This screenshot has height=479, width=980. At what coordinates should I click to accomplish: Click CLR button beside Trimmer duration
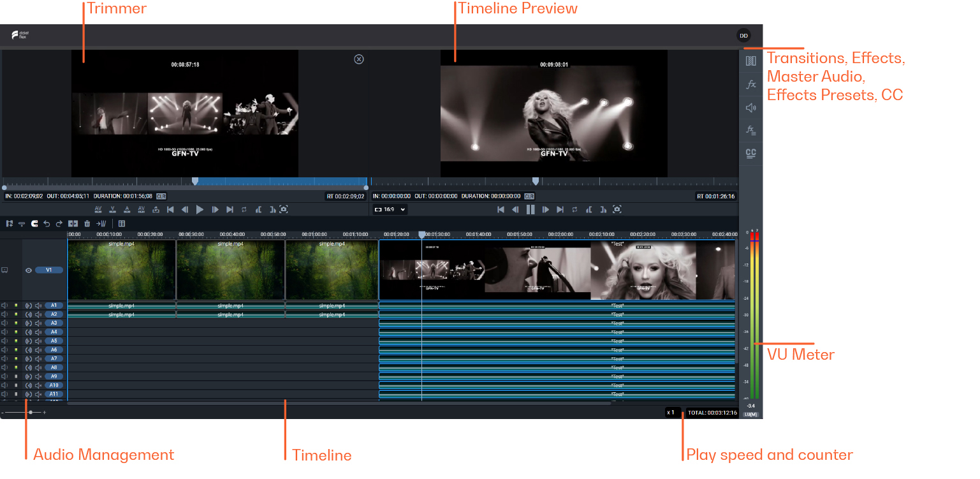pos(161,196)
